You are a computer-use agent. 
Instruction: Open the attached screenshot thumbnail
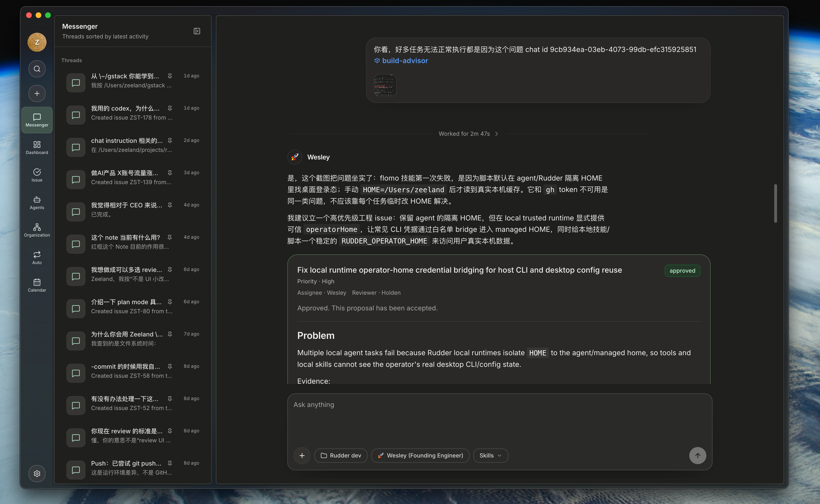tap(385, 85)
